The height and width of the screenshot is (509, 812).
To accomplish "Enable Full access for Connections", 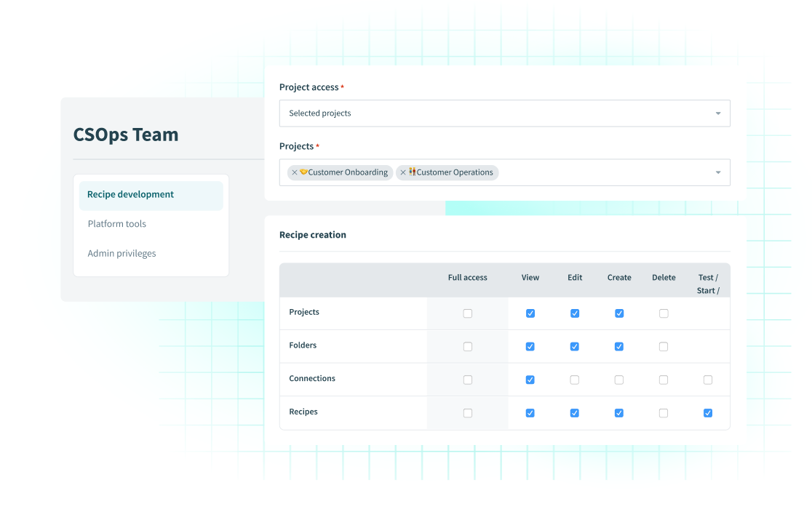I will point(468,379).
